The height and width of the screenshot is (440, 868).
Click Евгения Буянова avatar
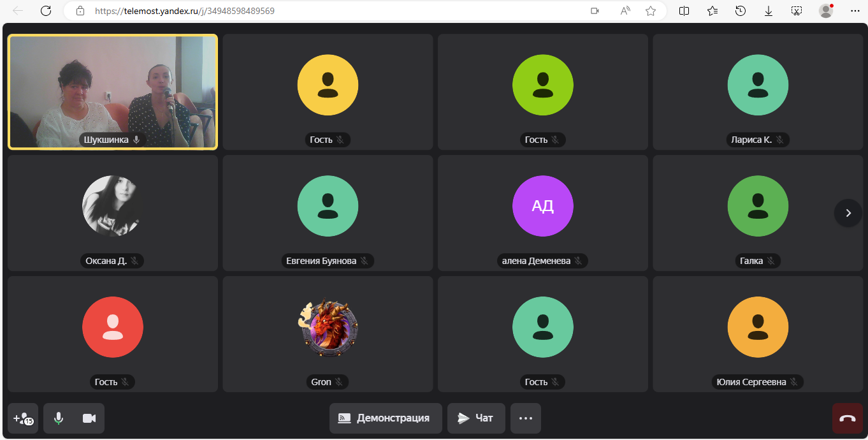pos(328,206)
